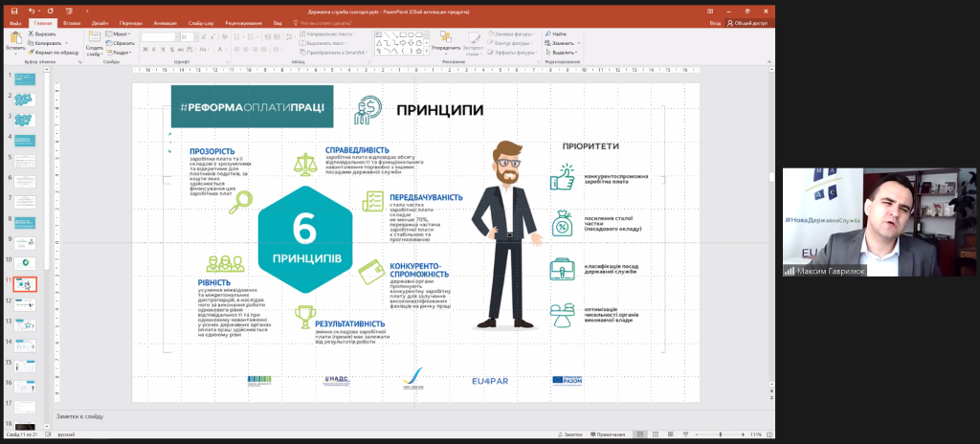Select slide 10 thumbnail in slide panel
Screen dimensions: 980x444
(25, 261)
